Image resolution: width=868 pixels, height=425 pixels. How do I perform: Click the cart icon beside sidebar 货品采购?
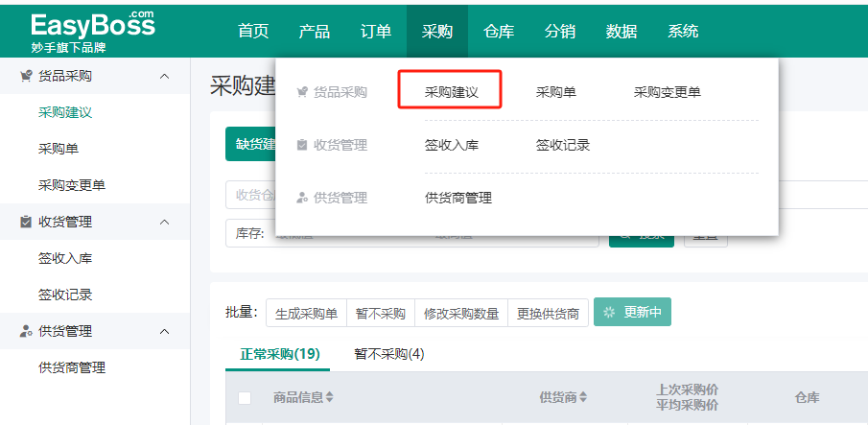(26, 76)
